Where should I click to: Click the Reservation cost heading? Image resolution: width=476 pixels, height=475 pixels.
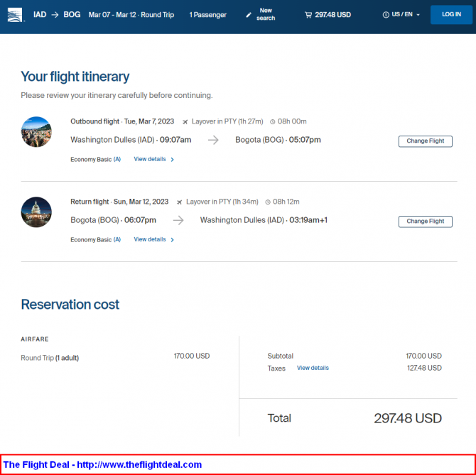pyautogui.click(x=70, y=305)
